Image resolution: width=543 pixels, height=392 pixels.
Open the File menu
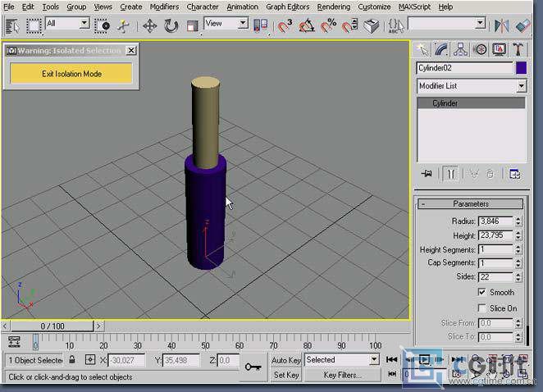click(9, 7)
